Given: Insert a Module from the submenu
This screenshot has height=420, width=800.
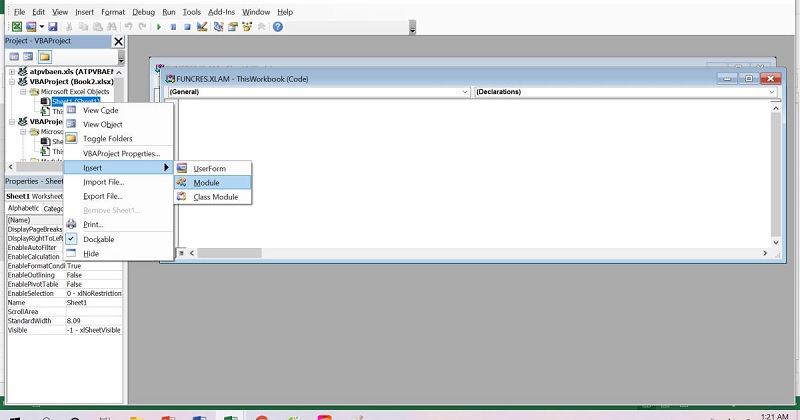Looking at the screenshot, I should (x=213, y=183).
